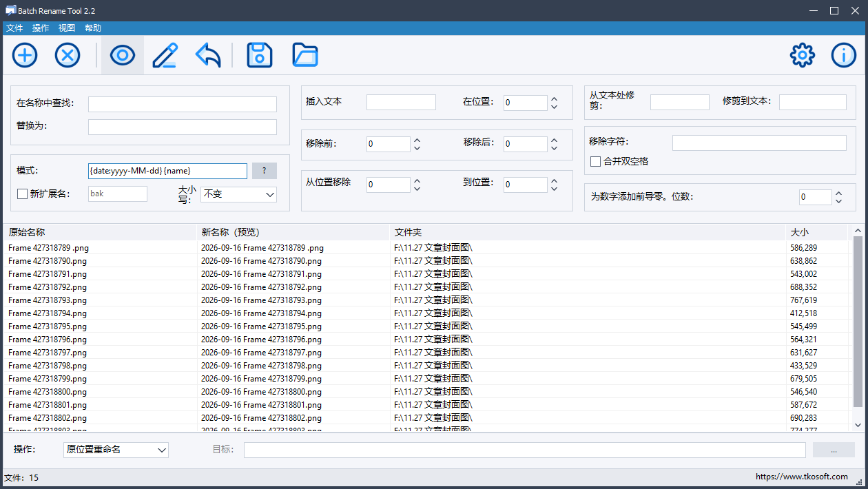This screenshot has height=489, width=868.
Task: Click the remove files X icon
Action: pyautogui.click(x=68, y=55)
